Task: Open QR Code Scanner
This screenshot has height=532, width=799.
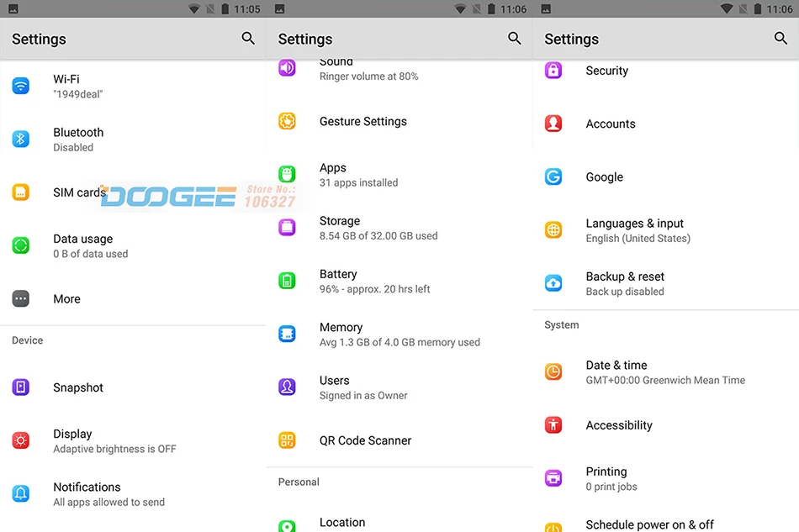Action: [x=399, y=440]
